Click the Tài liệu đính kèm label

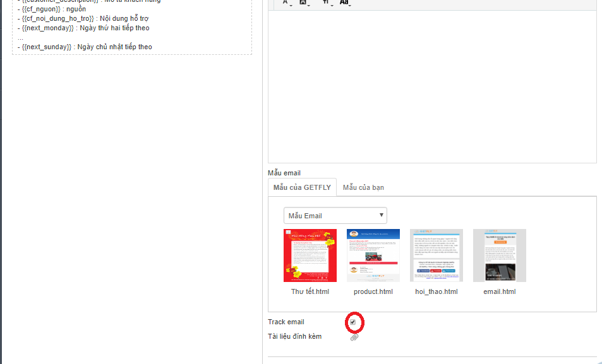[x=295, y=336]
